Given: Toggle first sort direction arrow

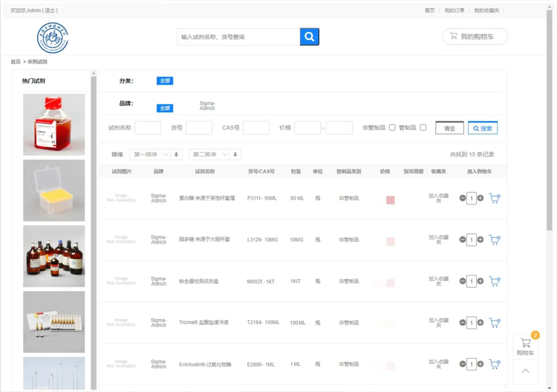Looking at the screenshot, I should [176, 154].
